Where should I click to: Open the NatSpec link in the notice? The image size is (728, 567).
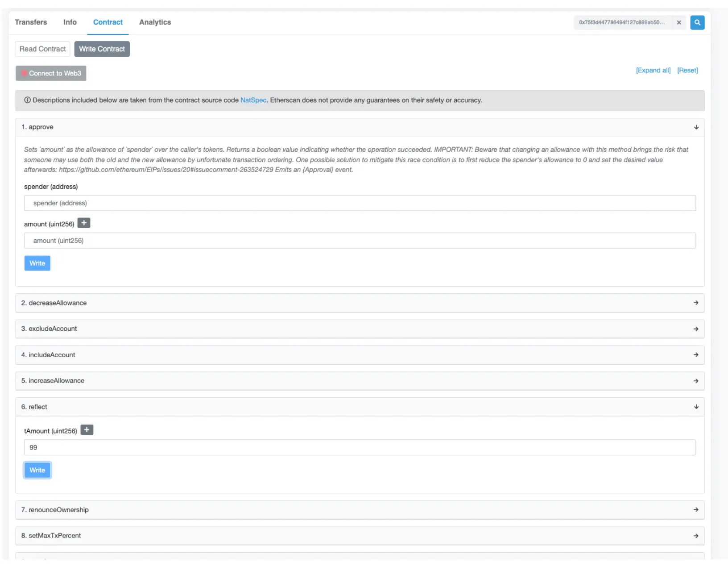point(253,100)
